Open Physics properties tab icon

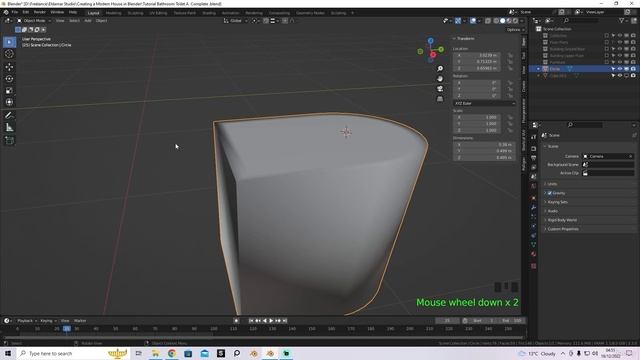tap(533, 226)
